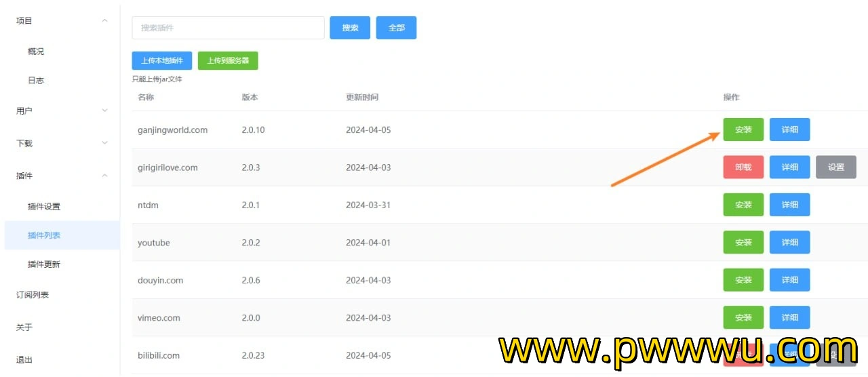Viewport: 868px width, 377px height.
Task: Expand the 用户 menu chevron
Action: coord(104,111)
